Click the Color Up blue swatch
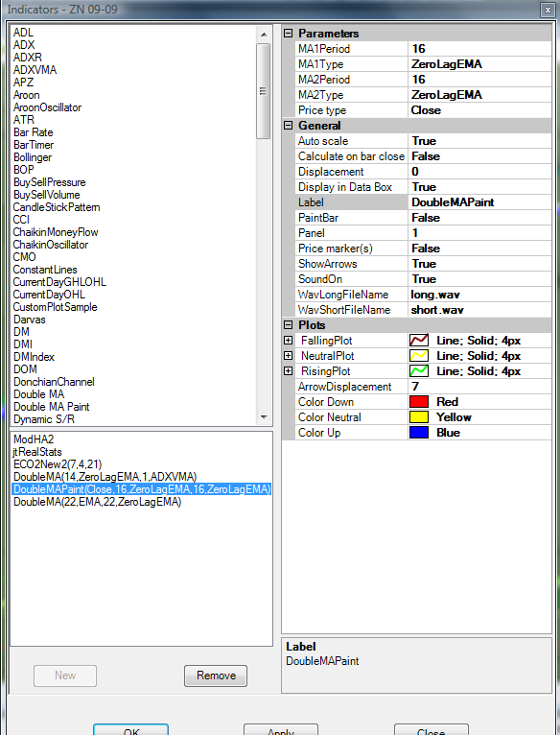This screenshot has height=735, width=560. [x=419, y=433]
